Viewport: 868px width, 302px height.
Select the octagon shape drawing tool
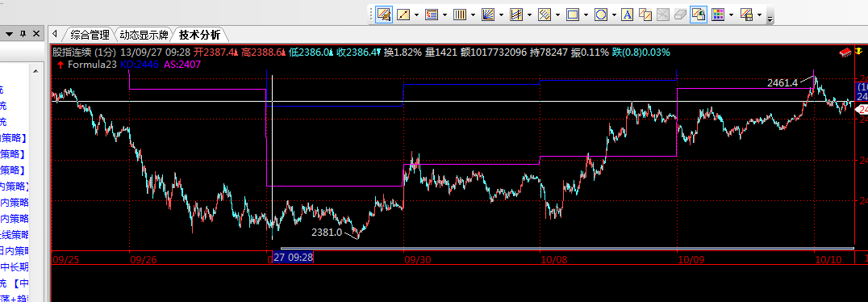pyautogui.click(x=601, y=15)
